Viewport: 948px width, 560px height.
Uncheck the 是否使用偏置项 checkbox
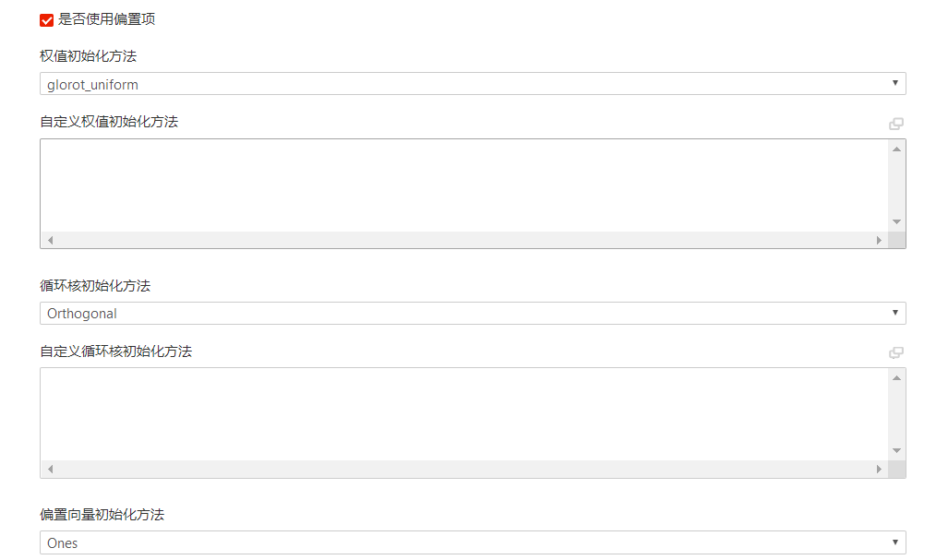tap(46, 20)
